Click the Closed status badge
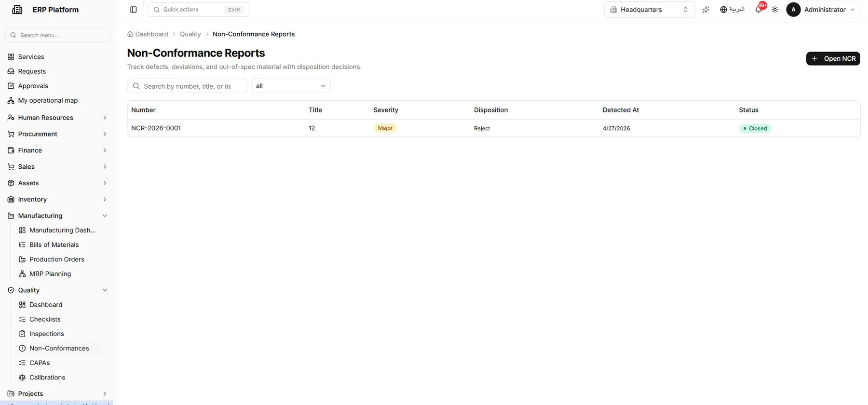The height and width of the screenshot is (405, 868). [x=755, y=128]
